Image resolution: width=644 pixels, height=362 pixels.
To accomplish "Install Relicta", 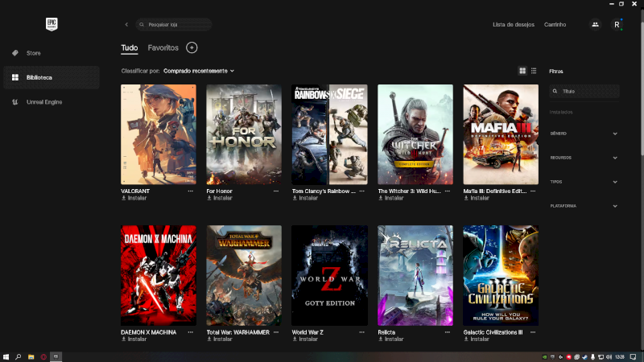I will tap(391, 339).
